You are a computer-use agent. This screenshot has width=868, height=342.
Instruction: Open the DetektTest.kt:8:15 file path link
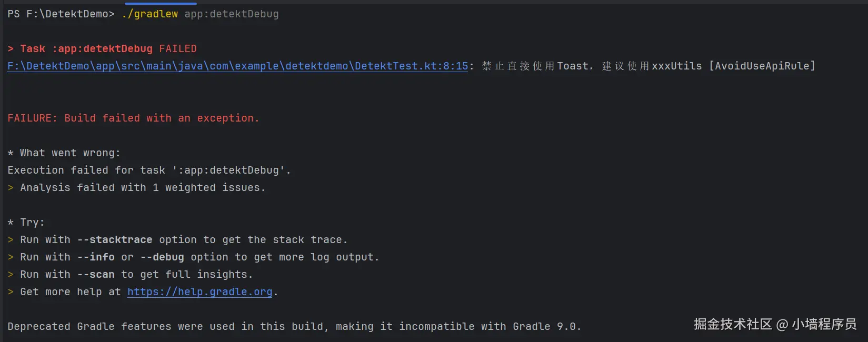coord(237,66)
